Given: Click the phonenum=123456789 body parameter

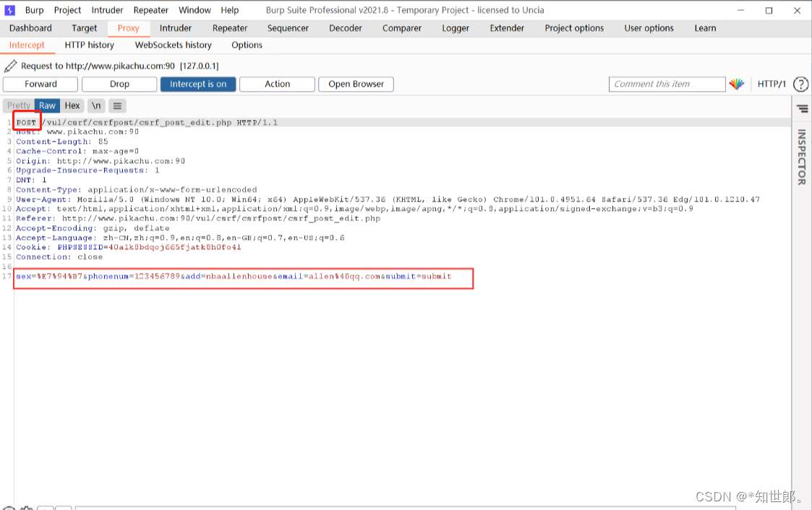Looking at the screenshot, I should (134, 277).
